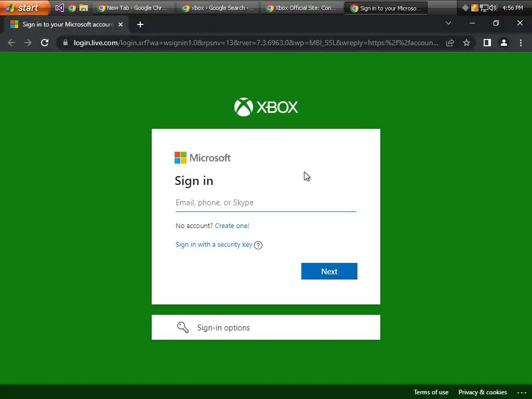Open Visual Studio from the quick launch
This screenshot has width=532, height=399.
(59, 7)
